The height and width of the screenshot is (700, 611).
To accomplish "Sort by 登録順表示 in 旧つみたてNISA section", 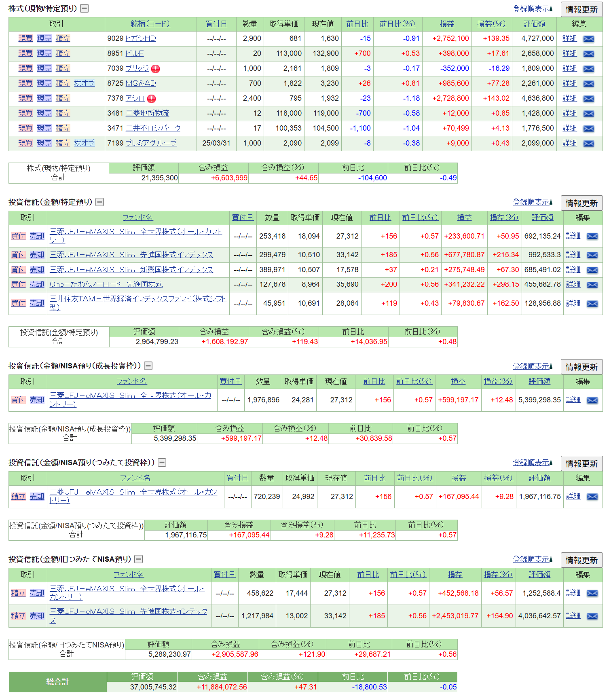I will pos(533,559).
